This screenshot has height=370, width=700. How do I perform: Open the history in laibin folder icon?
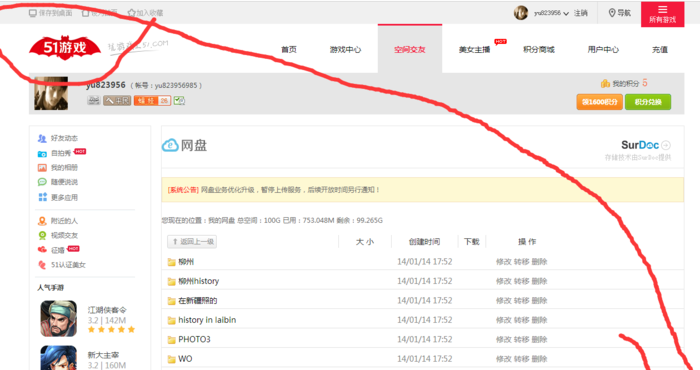point(171,320)
